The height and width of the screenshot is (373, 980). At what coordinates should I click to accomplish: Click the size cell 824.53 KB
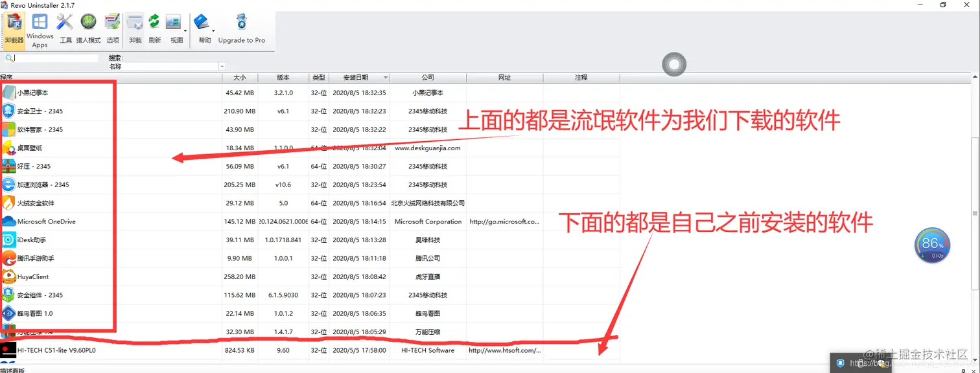coord(240,350)
